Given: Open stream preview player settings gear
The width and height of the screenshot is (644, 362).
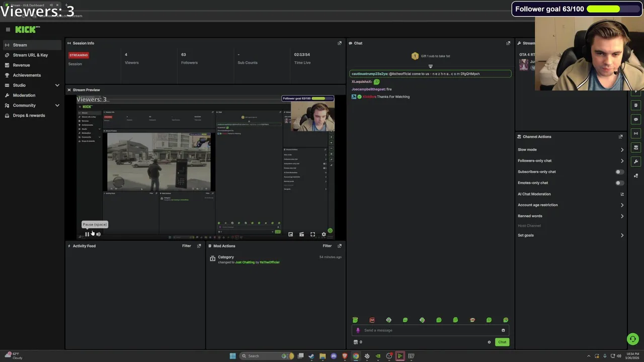Looking at the screenshot, I should pyautogui.click(x=324, y=234).
